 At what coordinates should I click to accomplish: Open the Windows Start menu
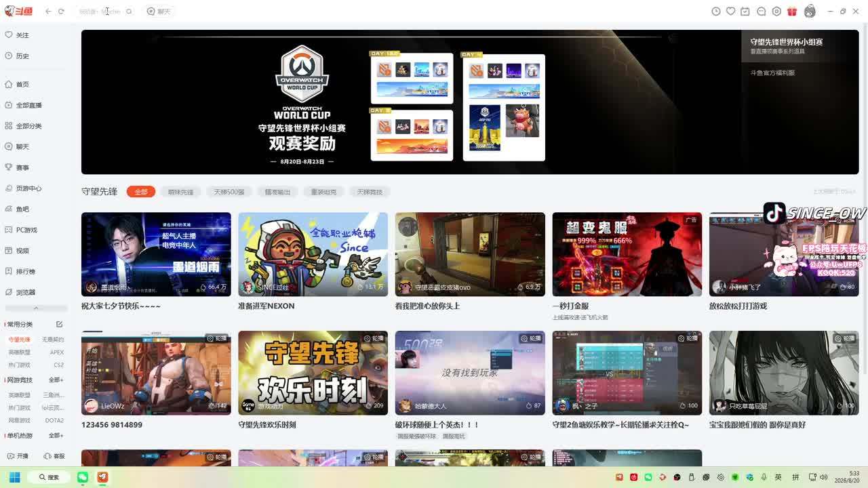click(x=14, y=477)
